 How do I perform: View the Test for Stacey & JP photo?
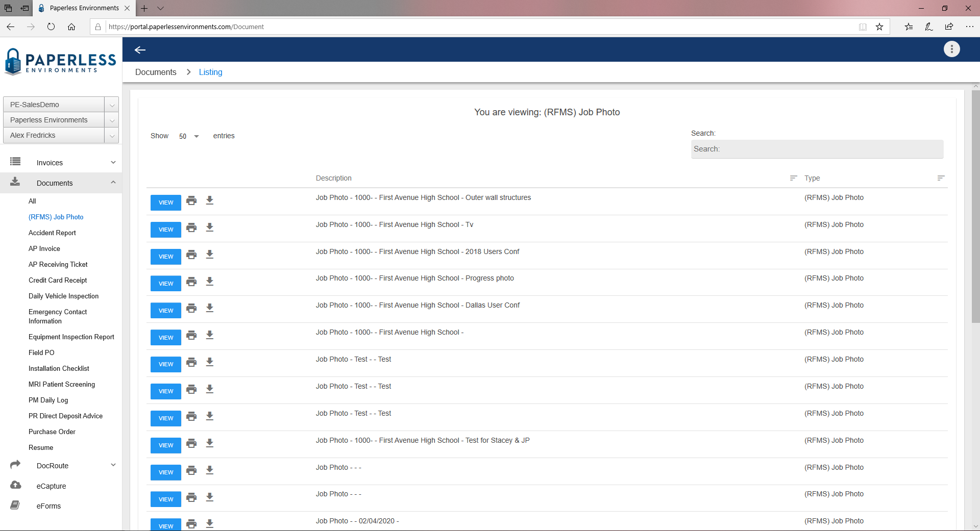click(x=166, y=445)
